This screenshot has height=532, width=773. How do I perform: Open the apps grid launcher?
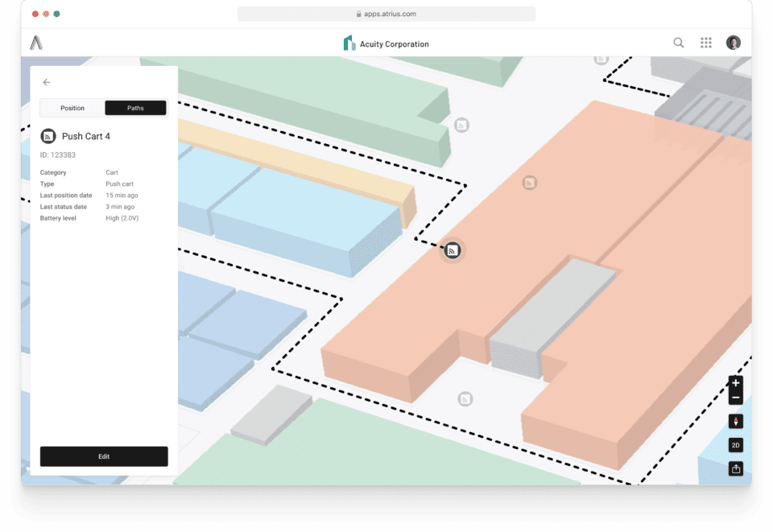coord(706,43)
